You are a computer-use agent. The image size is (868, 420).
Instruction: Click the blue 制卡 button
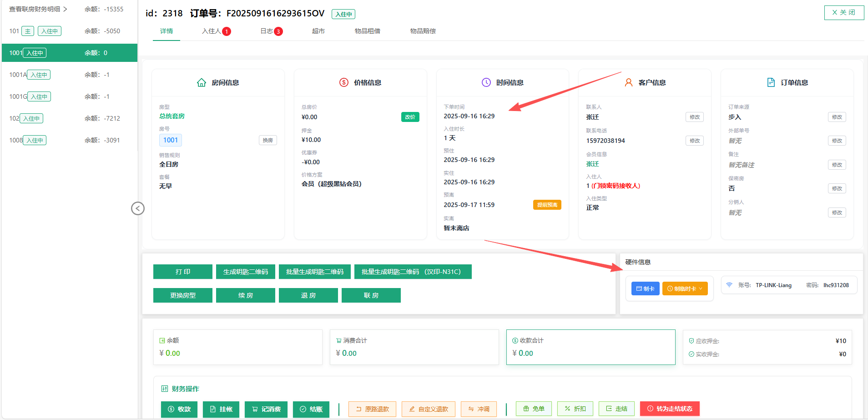645,288
